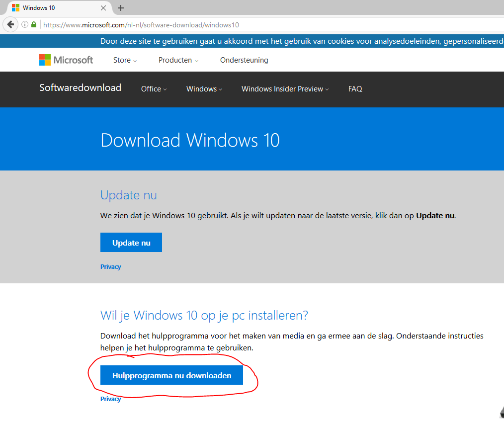Screen dimensions: 504x423
Task: Expand the Store dropdown menu
Action: point(125,60)
